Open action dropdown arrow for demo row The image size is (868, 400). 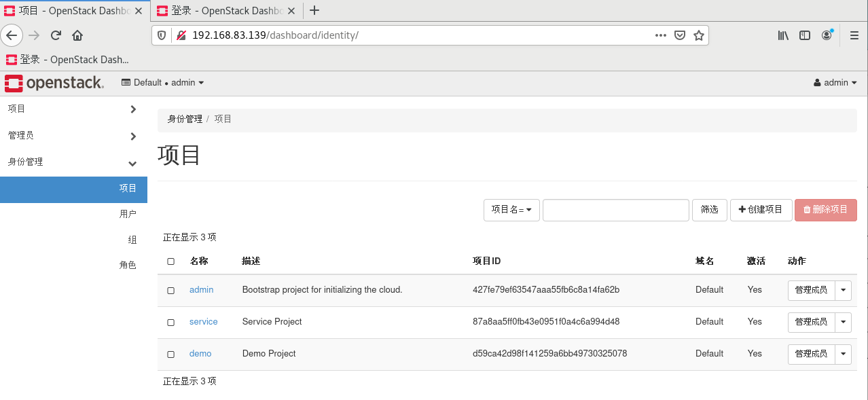tap(843, 354)
